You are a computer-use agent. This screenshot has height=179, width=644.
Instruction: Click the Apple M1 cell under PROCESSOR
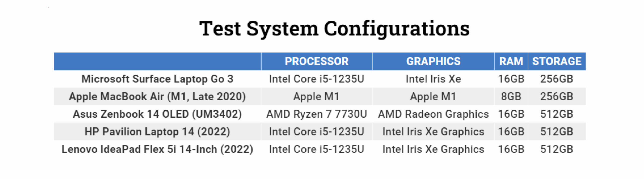coord(316,97)
